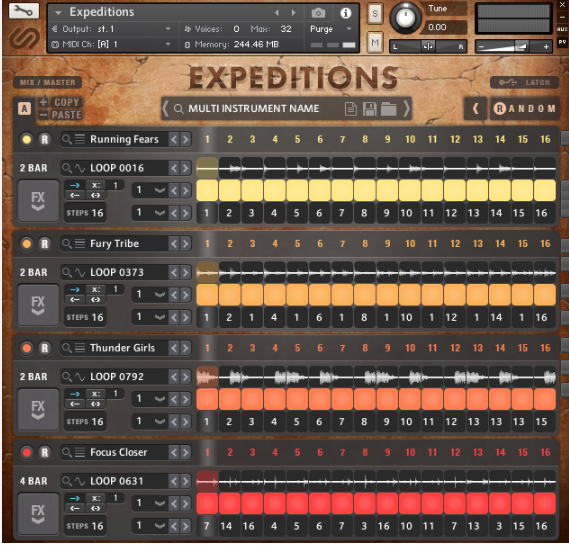Select header step 16 in Focus Closer
This screenshot has width=569, height=554.
pos(545,452)
